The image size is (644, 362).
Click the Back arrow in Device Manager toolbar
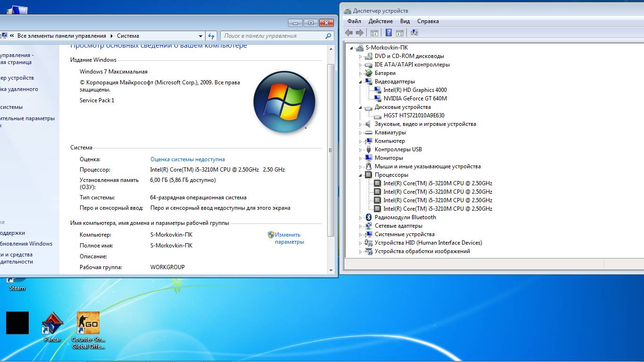point(349,33)
